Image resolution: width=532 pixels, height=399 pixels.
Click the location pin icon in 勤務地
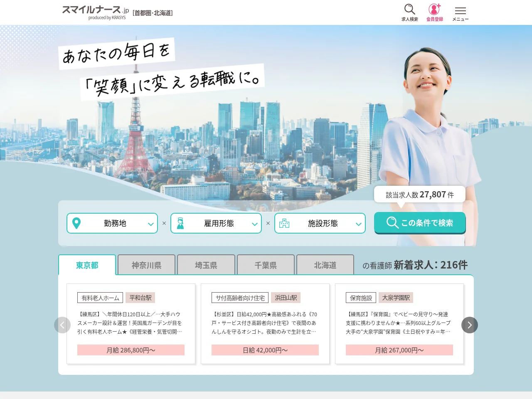[76, 223]
